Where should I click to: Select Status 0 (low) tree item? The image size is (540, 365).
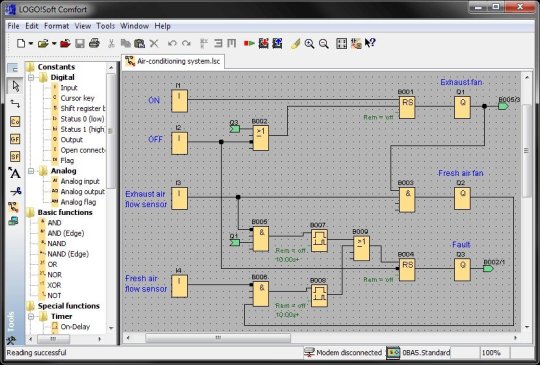(x=82, y=119)
